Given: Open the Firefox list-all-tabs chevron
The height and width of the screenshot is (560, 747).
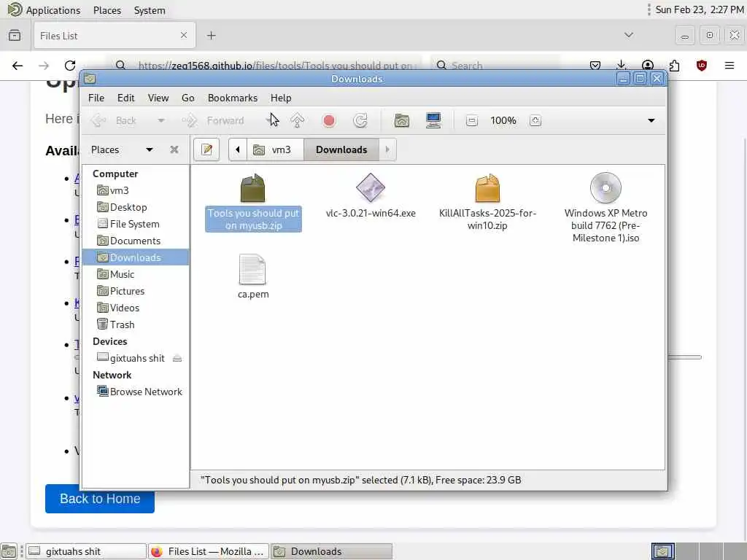Looking at the screenshot, I should (x=629, y=35).
